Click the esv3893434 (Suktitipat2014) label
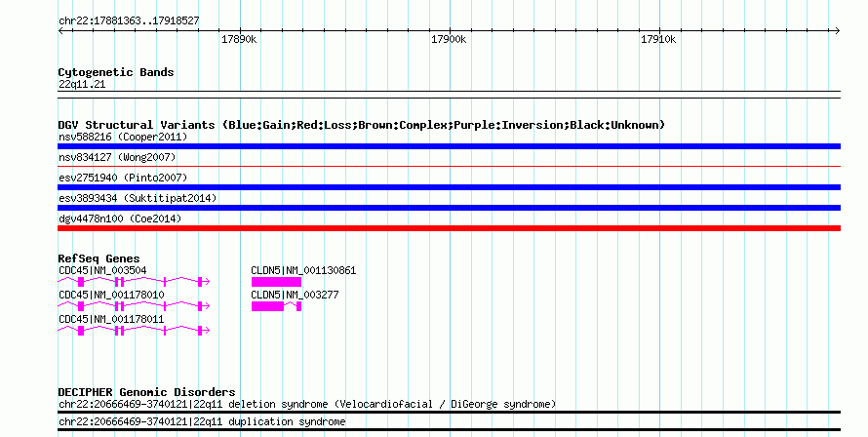This screenshot has width=868, height=437. click(138, 198)
